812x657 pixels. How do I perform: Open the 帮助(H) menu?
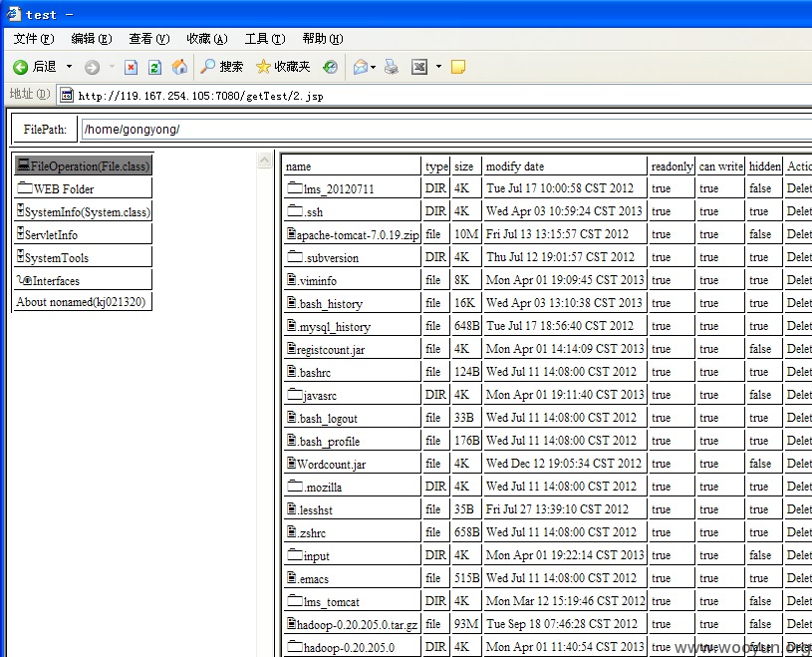click(323, 39)
